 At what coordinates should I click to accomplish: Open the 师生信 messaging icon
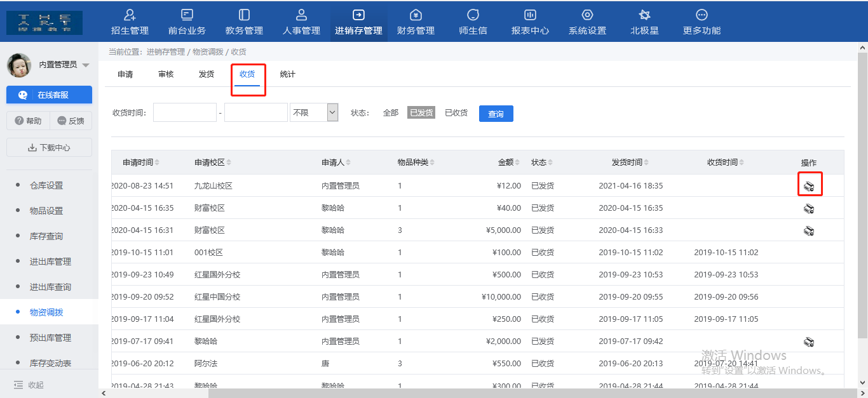473,15
